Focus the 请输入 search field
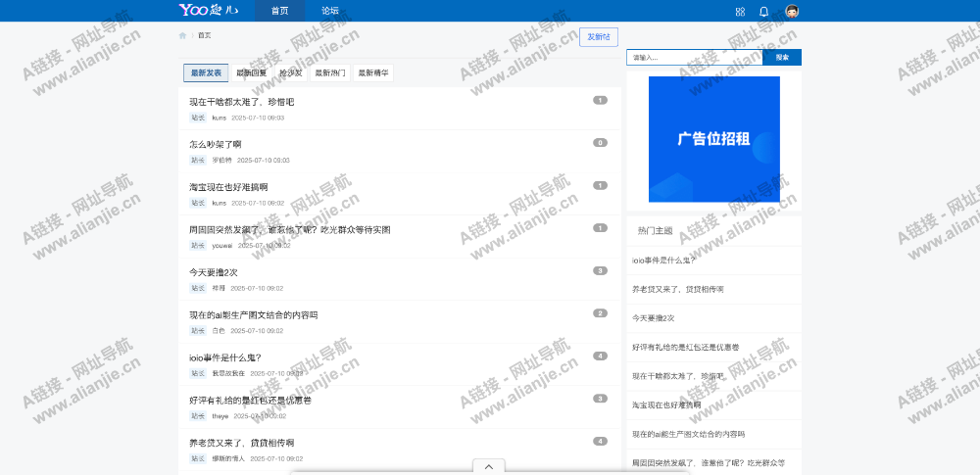This screenshot has width=980, height=475. point(695,57)
